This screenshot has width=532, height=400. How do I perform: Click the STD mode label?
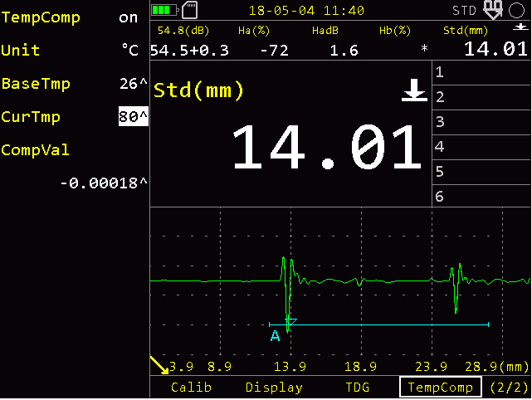tap(465, 11)
